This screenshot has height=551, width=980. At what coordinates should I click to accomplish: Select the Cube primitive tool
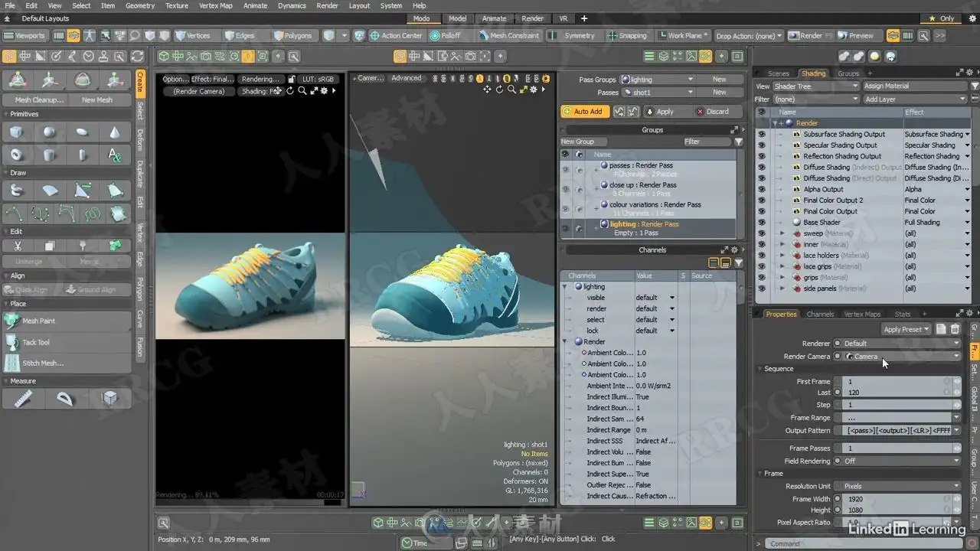click(17, 132)
